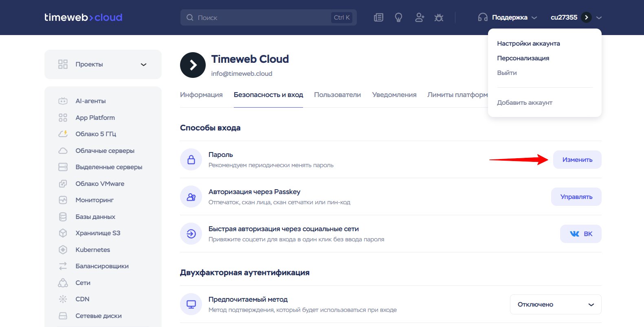644x327 pixels.
Task: Click the Базы данных database icon
Action: (63, 217)
